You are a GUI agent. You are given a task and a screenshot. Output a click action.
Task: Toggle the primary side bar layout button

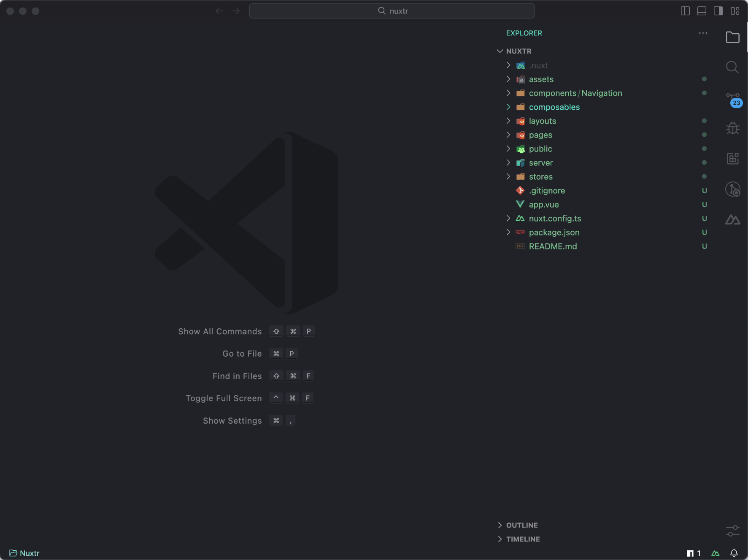685,11
